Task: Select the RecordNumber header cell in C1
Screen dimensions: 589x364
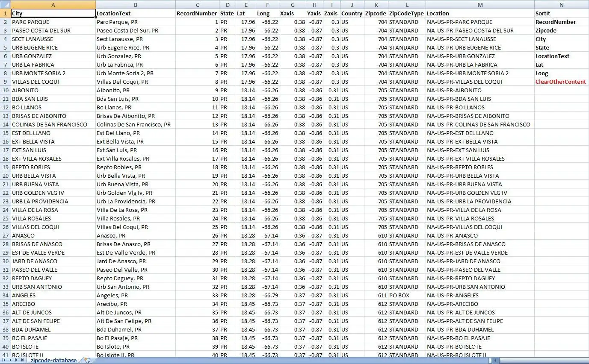Action: point(197,14)
